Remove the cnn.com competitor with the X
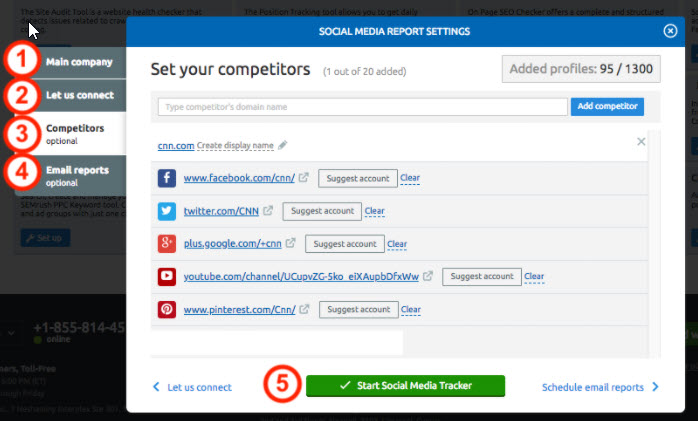 [641, 142]
